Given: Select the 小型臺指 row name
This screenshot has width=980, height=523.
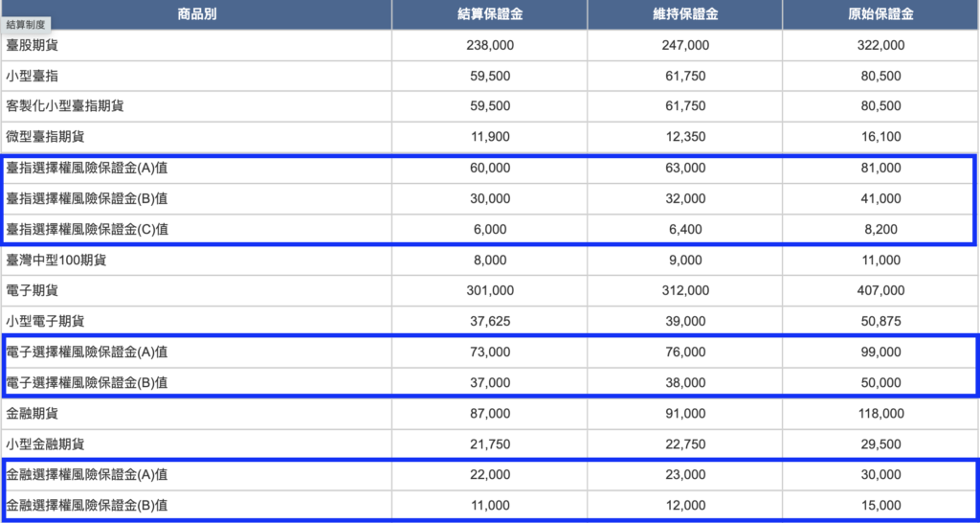Looking at the screenshot, I should pos(33,77).
